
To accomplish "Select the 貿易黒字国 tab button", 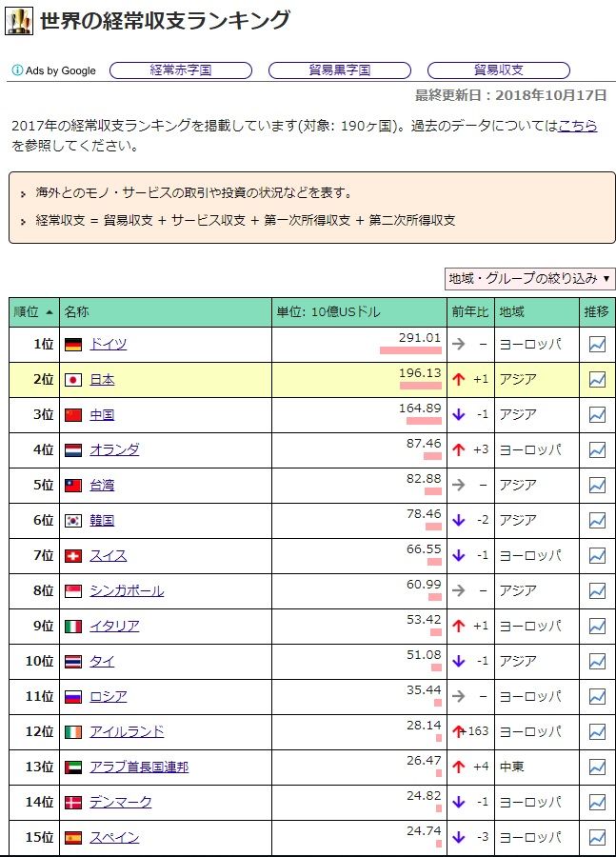I will coord(340,70).
